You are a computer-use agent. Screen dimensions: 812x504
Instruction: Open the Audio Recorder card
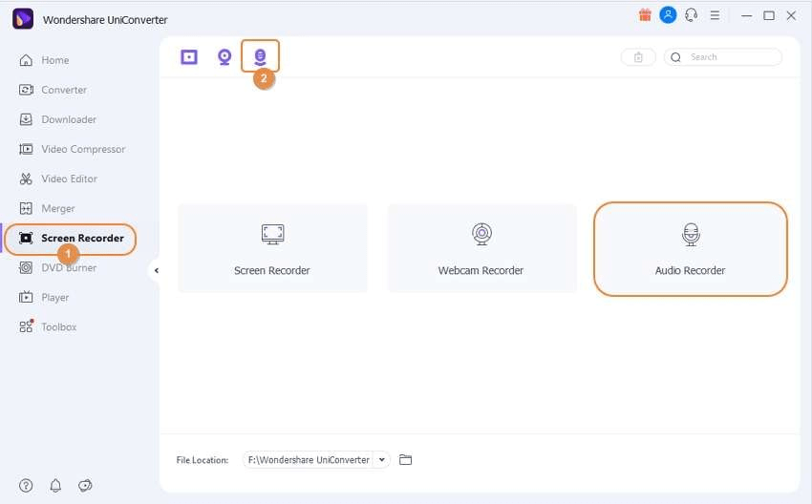pyautogui.click(x=691, y=249)
